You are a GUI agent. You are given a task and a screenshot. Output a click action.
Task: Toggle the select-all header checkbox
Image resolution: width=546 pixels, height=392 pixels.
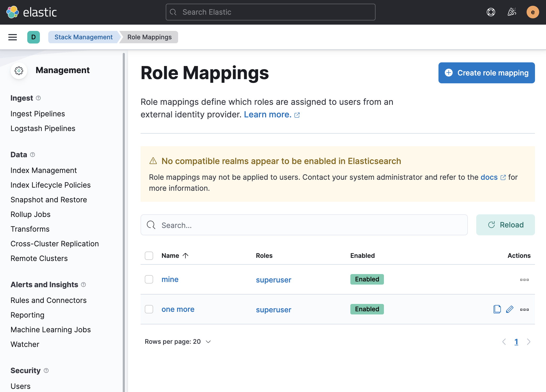[x=149, y=256]
